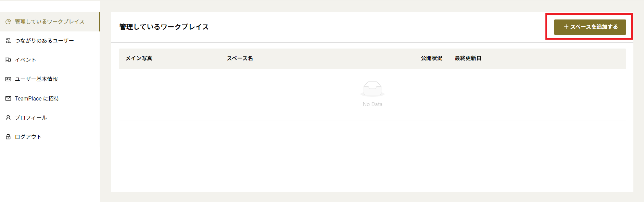Image resolution: width=644 pixels, height=202 pixels.
Task: Open the プロフィール page link
Action: point(31,118)
